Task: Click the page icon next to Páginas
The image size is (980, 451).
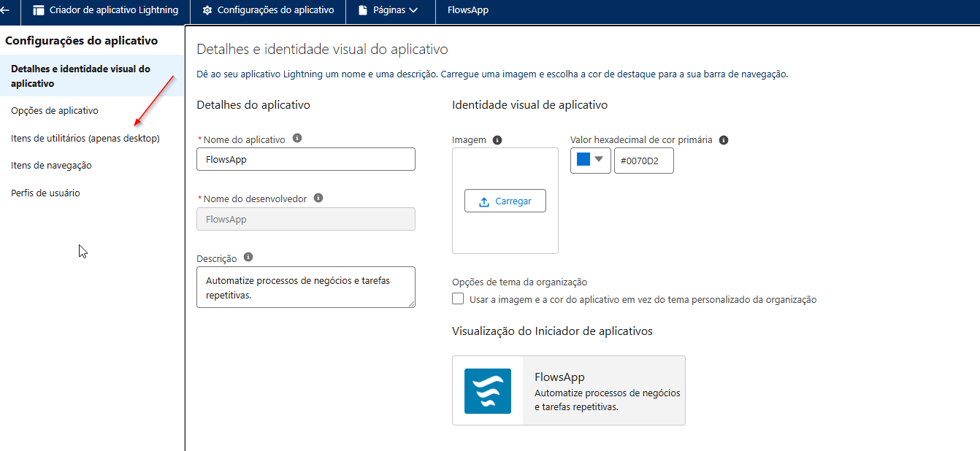Action: pyautogui.click(x=363, y=10)
